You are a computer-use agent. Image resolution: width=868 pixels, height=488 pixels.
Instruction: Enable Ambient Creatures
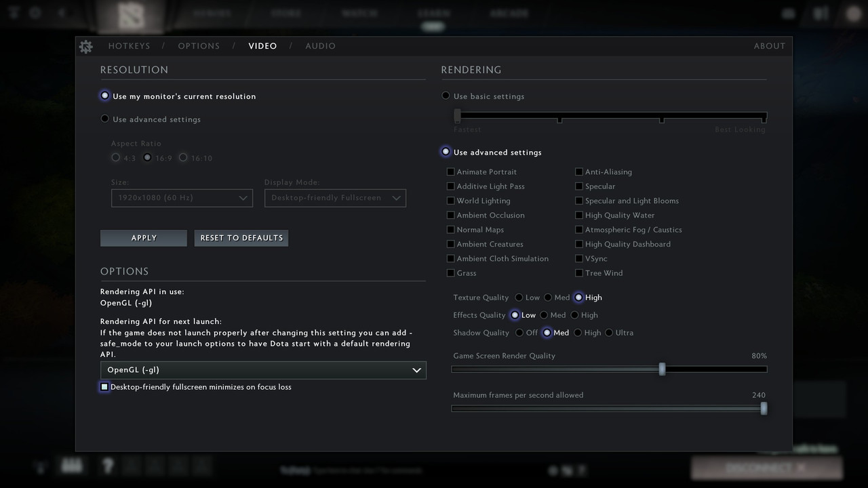pyautogui.click(x=486, y=245)
